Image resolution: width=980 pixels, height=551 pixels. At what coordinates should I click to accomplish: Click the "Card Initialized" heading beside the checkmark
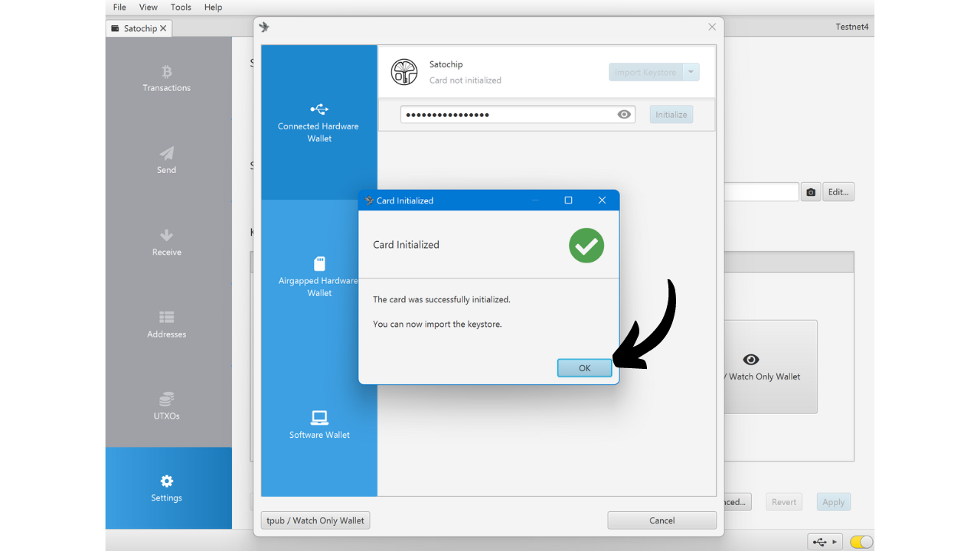click(406, 245)
